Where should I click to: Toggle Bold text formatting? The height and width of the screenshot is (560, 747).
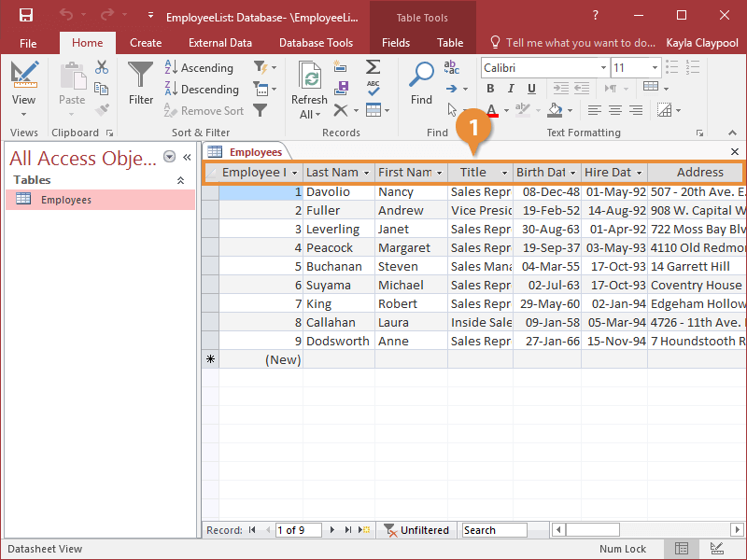click(490, 89)
